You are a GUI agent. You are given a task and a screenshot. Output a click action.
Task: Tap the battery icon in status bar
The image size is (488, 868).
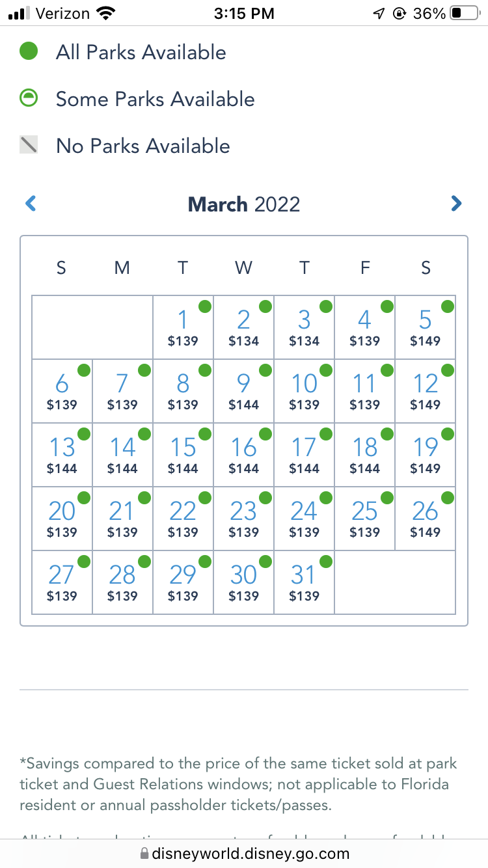pyautogui.click(x=465, y=13)
